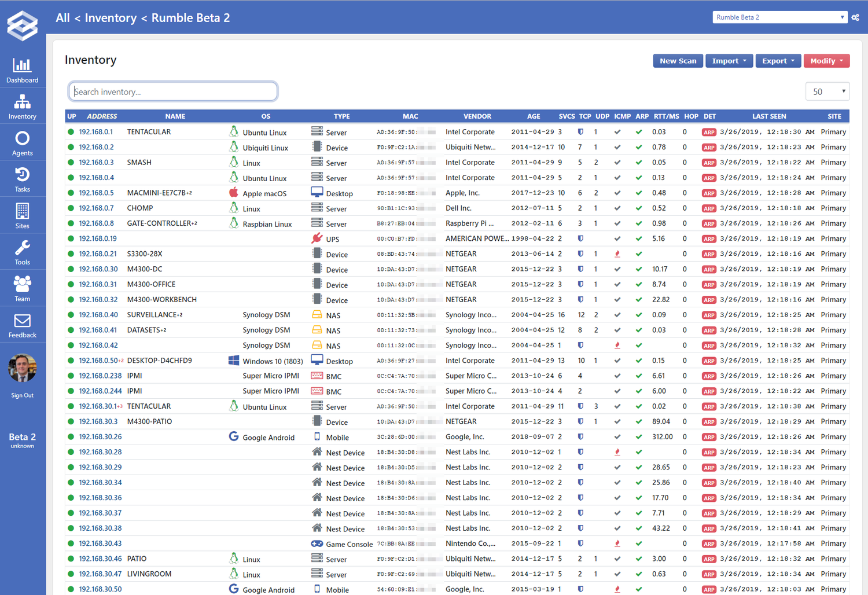Click inside the search inventory field
This screenshot has width=868, height=595.
pos(172,91)
